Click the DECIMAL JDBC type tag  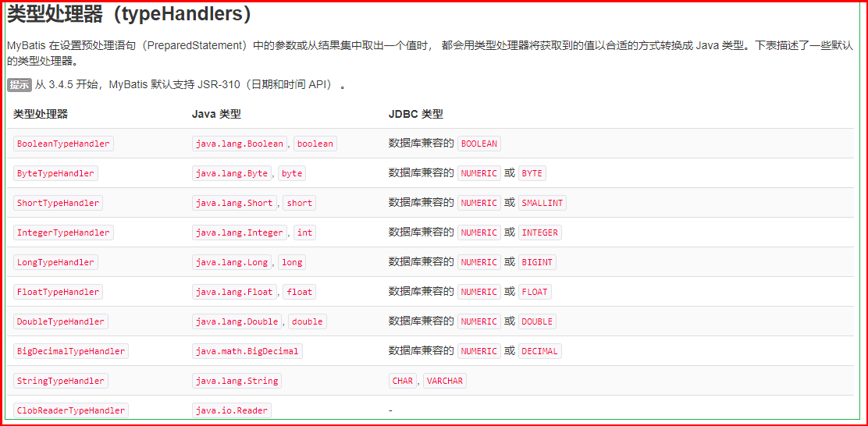click(x=539, y=351)
